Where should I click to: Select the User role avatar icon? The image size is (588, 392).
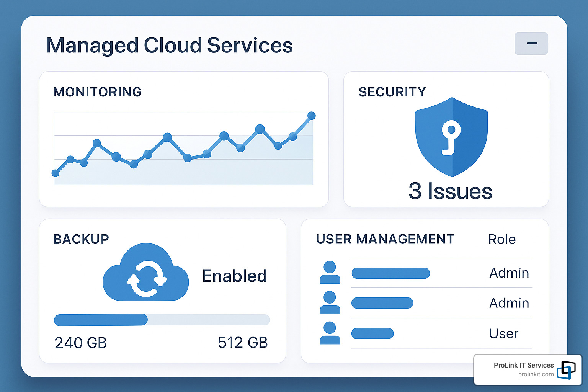point(330,333)
